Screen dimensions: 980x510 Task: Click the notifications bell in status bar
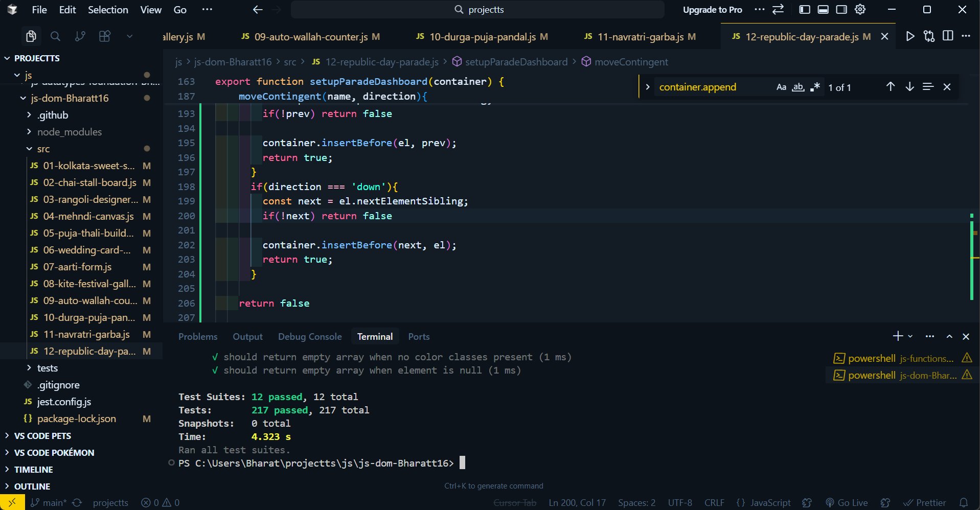964,502
